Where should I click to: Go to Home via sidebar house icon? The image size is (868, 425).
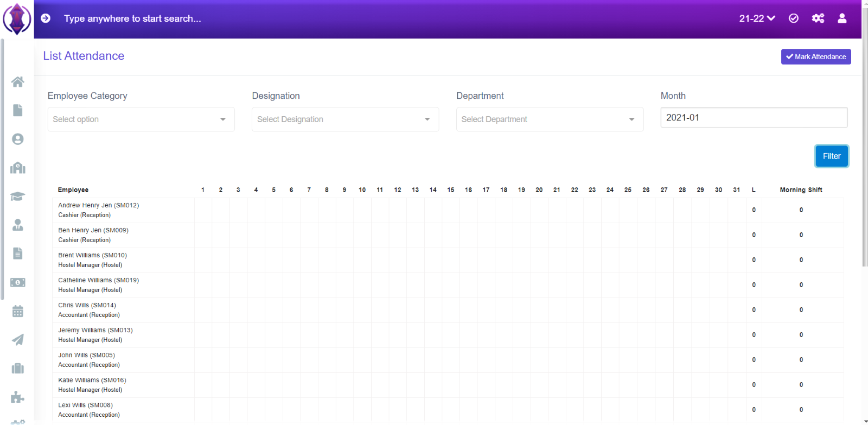coord(18,82)
